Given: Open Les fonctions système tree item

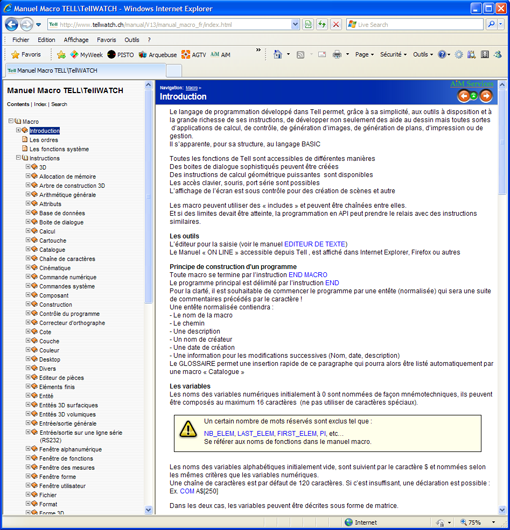Looking at the screenshot, I should tap(59, 149).
